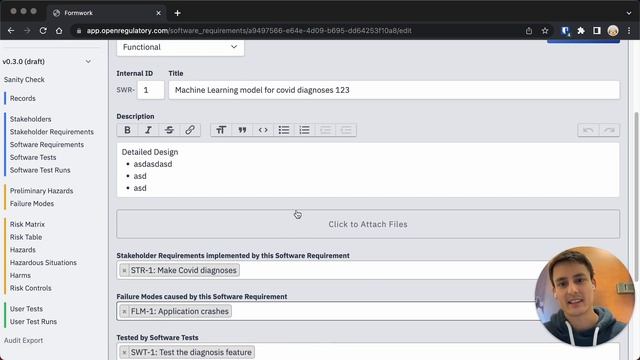Go to Records in sidebar
640x360 pixels.
tap(23, 98)
